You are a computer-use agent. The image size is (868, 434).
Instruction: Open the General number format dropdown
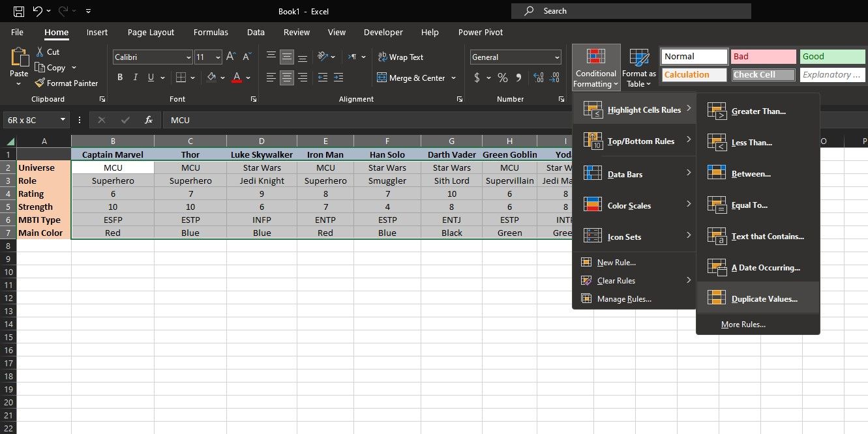[x=558, y=57]
